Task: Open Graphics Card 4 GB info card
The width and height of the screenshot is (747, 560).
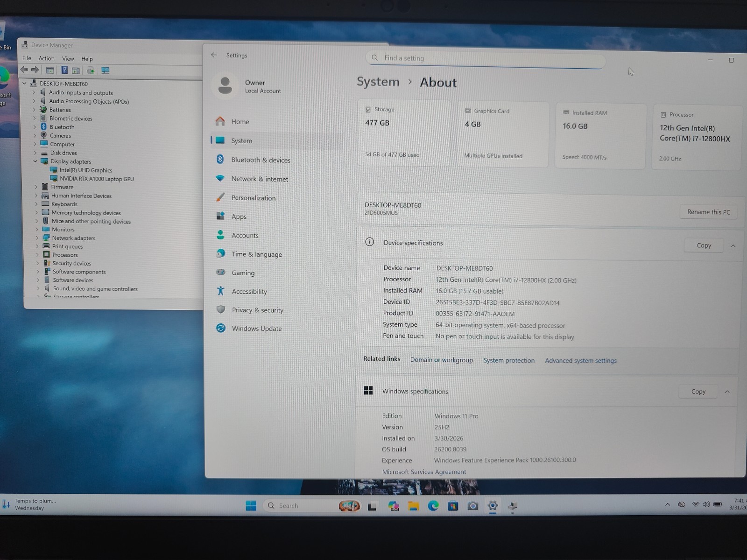Action: [503, 134]
